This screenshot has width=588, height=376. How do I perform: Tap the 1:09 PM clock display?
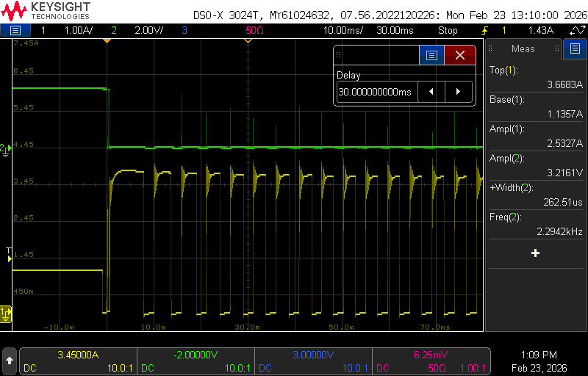coord(539,355)
